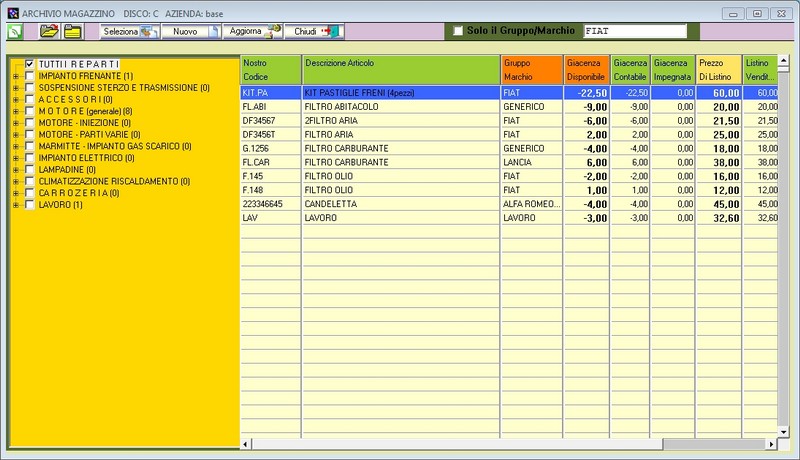Check the LAVORO department checkbox
The width and height of the screenshot is (800, 460).
tap(30, 205)
